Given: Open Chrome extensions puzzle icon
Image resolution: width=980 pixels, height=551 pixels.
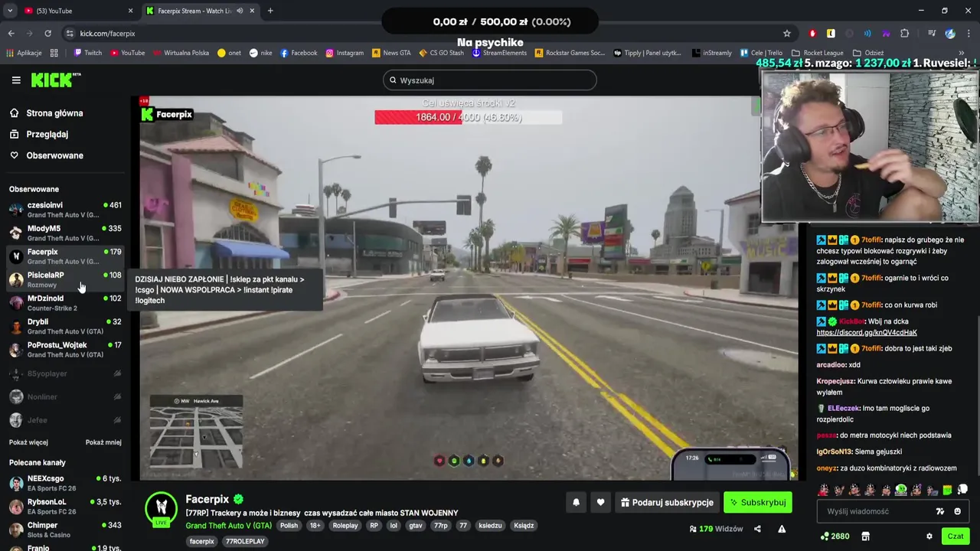Looking at the screenshot, I should [x=904, y=34].
